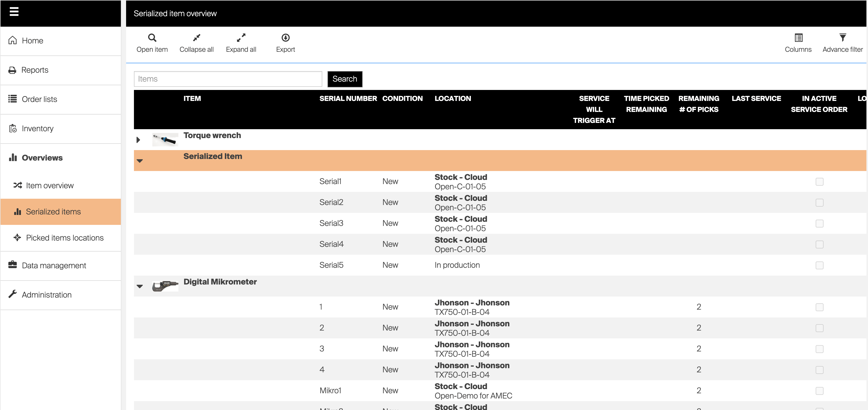Viewport: 868px width, 410px height.
Task: Open Item overview in sidebar
Action: tap(49, 186)
